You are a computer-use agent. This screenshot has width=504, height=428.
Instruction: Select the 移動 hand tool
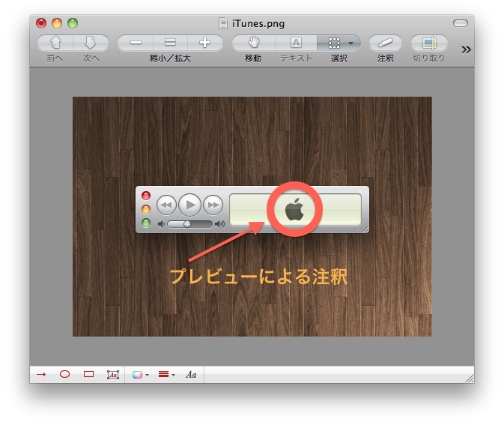[254, 43]
